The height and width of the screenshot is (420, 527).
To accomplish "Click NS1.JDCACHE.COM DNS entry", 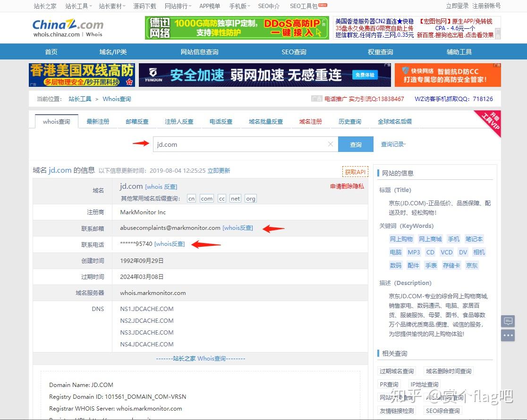I will [147, 309].
